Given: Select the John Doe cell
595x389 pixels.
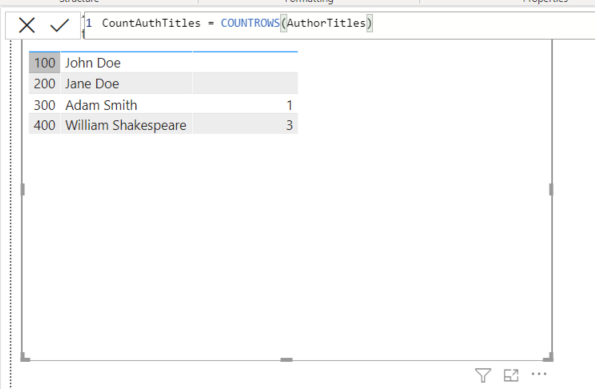Looking at the screenshot, I should [126, 63].
